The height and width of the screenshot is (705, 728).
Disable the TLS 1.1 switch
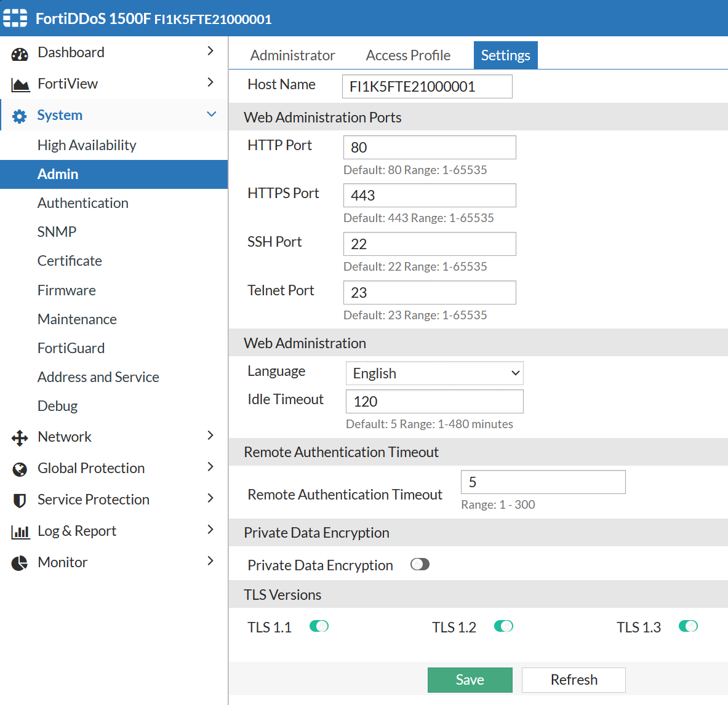pos(319,626)
